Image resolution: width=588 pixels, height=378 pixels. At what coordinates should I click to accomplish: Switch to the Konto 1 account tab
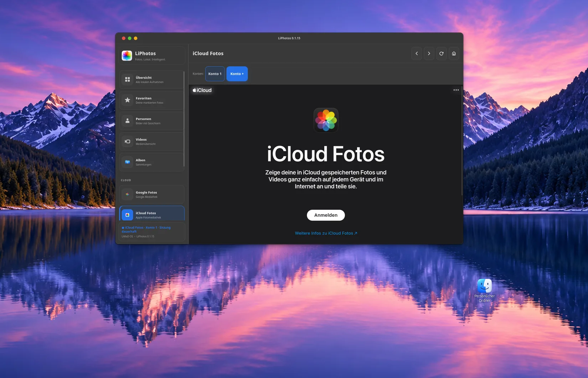coord(215,74)
